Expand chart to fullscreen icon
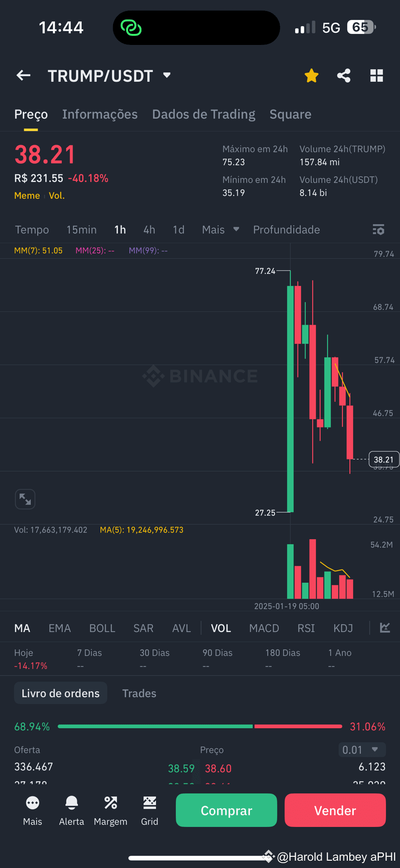The width and height of the screenshot is (400, 868). (x=25, y=499)
